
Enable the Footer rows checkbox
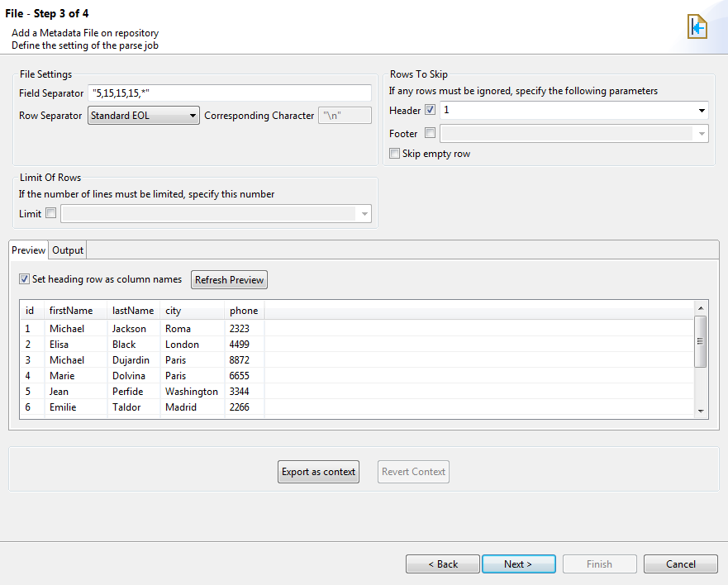point(430,132)
